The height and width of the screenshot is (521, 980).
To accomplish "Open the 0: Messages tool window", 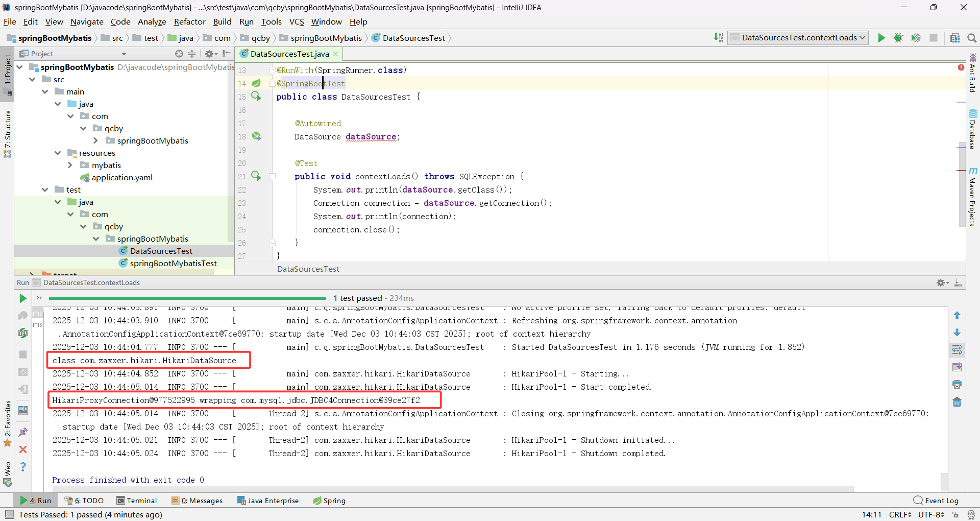I will point(197,501).
